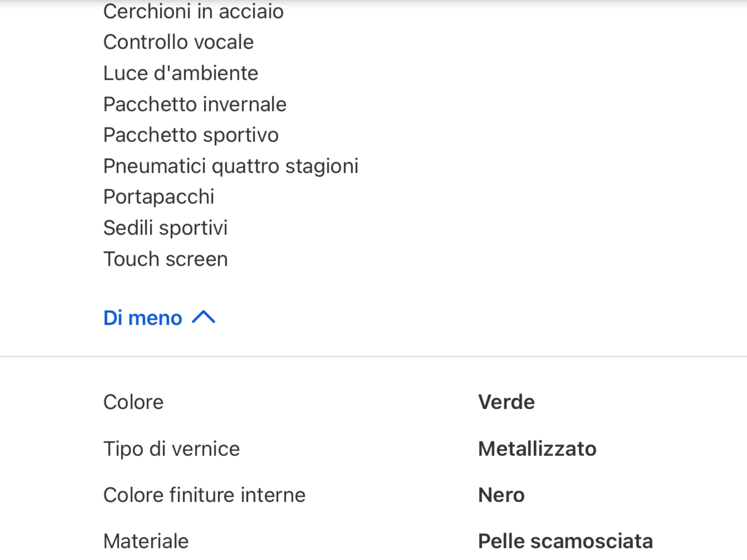The width and height of the screenshot is (747, 560).
Task: Click the 'Sedili sportivi' list item
Action: point(165,228)
